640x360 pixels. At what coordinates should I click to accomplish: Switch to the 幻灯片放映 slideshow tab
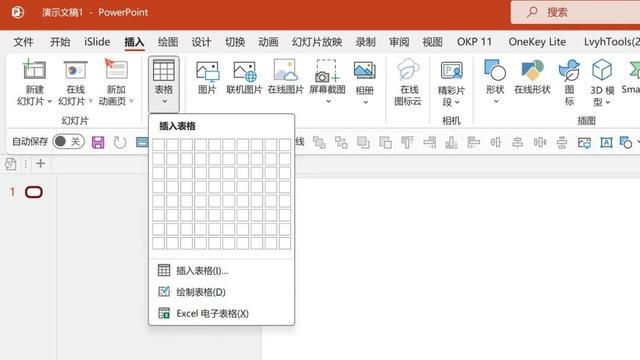(x=317, y=42)
